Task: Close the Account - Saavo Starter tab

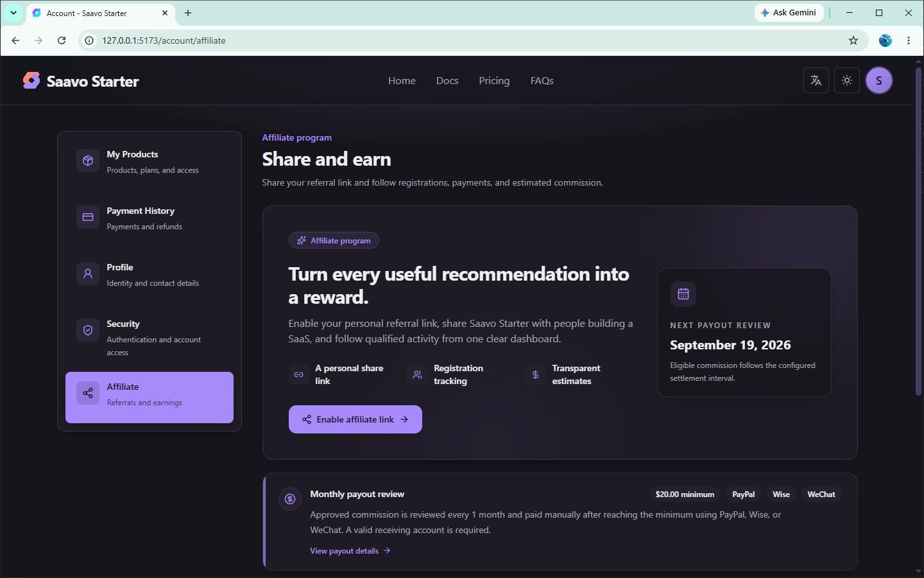Action: pyautogui.click(x=165, y=13)
